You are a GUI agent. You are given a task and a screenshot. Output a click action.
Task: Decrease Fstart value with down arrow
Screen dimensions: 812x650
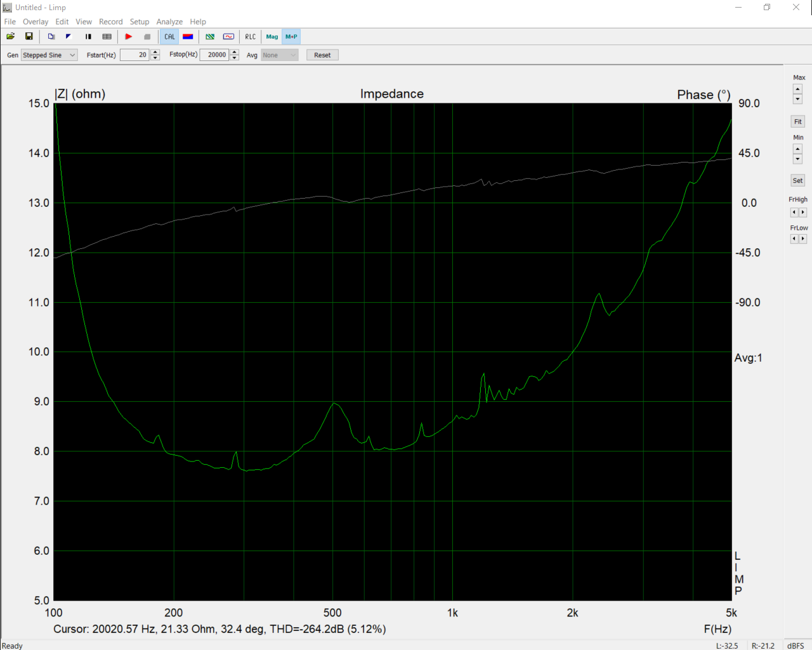point(155,58)
